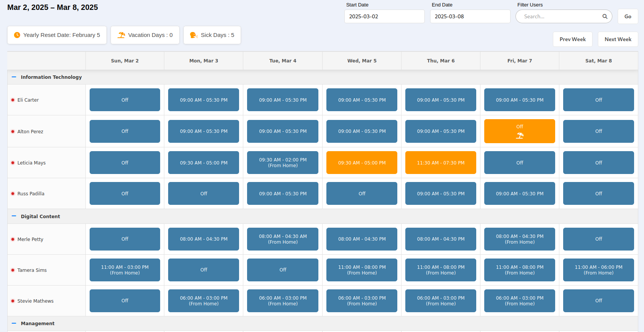
Task: Click the Tue, Mar 4 column header
Action: pos(283,61)
